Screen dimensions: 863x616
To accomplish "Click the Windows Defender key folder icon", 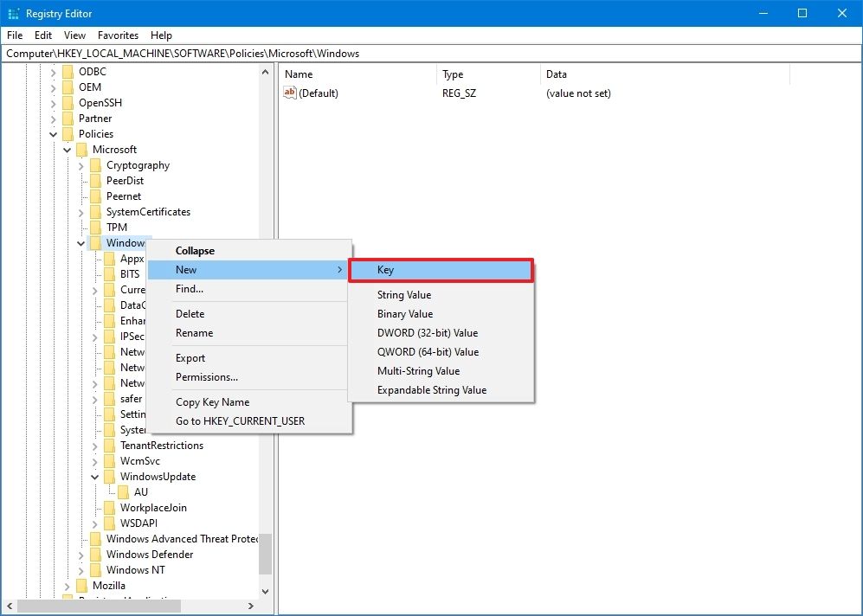I will (95, 554).
